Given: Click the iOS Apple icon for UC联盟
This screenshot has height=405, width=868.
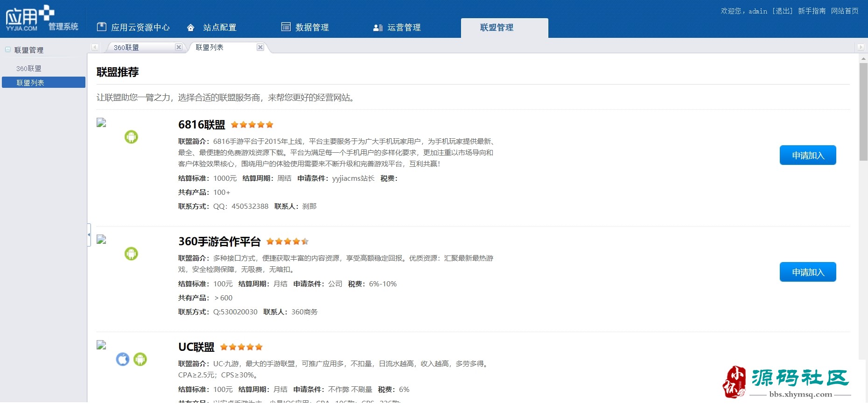Looking at the screenshot, I should coord(123,359).
